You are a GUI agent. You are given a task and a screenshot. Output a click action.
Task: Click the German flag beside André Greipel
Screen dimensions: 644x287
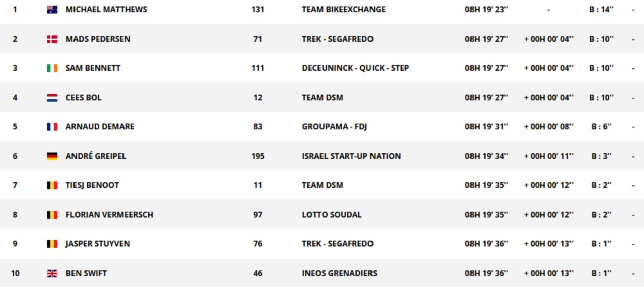52,156
